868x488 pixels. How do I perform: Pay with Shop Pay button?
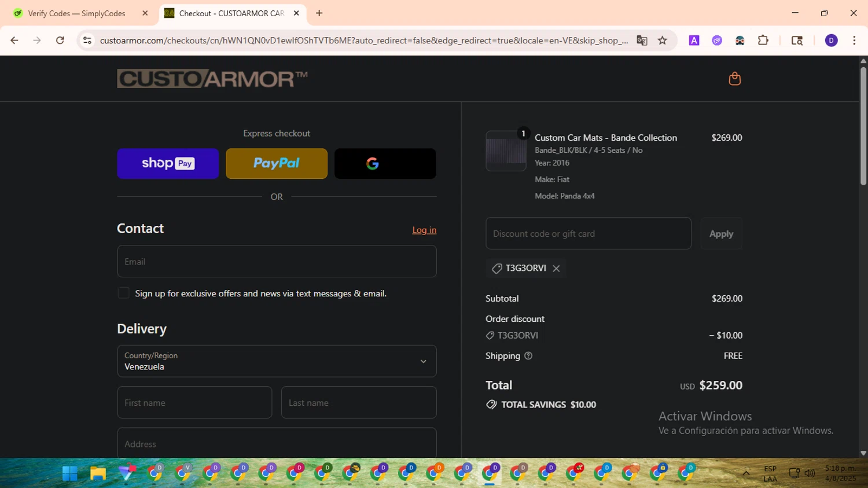(x=168, y=163)
